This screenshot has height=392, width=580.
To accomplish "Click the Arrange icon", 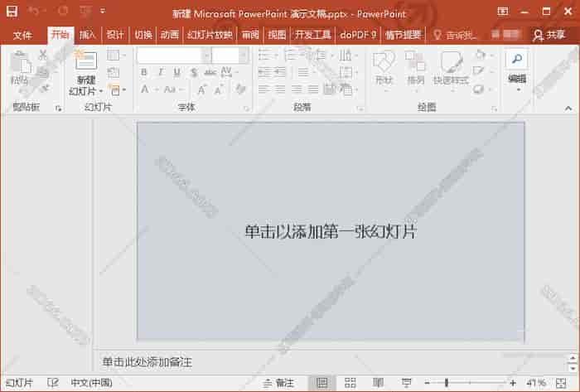I will (415, 65).
